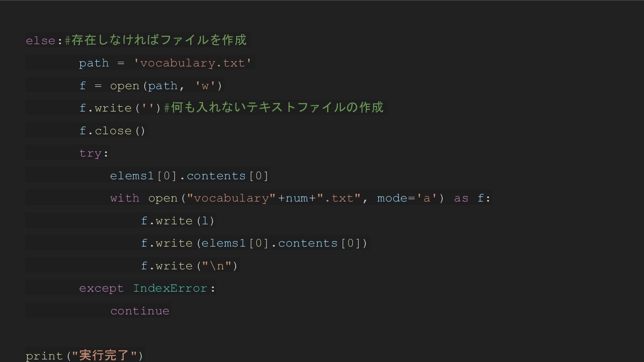Click open(path, 'w') function call
Viewport: 644px width, 362px height.
(x=166, y=86)
